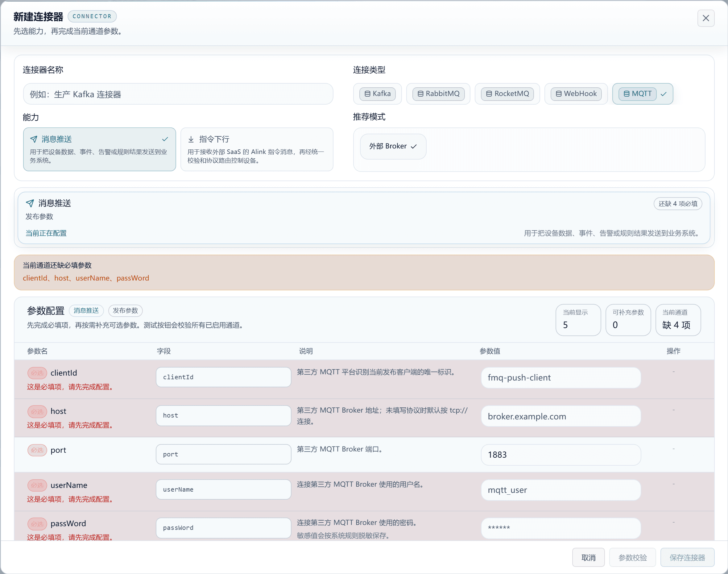Click the database icon on RocketMQ chip
This screenshot has height=574, width=728.
point(489,94)
